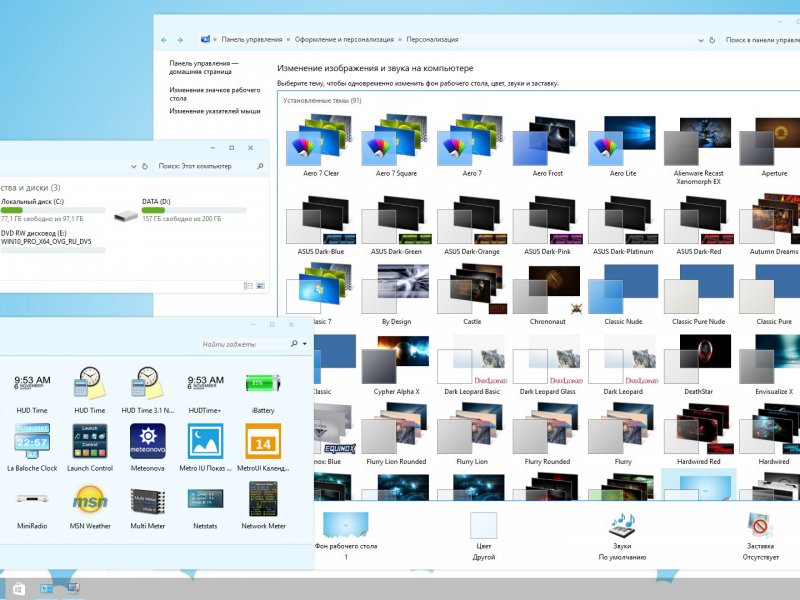The width and height of the screenshot is (800, 600).
Task: Go back in the Personalization window
Action: tap(164, 40)
